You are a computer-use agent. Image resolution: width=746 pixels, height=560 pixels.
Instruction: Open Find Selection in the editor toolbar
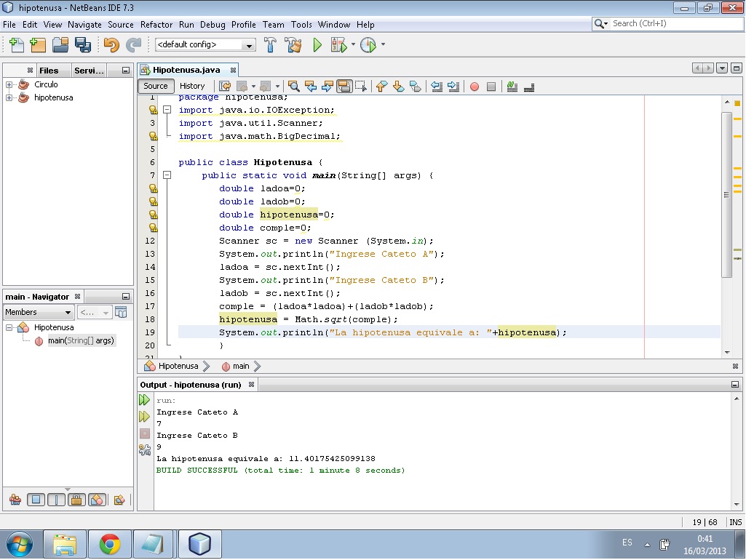coord(294,86)
